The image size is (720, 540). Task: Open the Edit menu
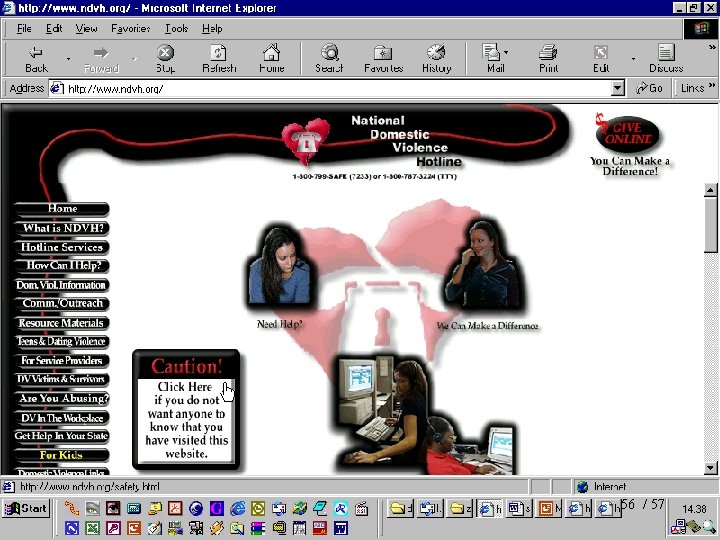54,28
